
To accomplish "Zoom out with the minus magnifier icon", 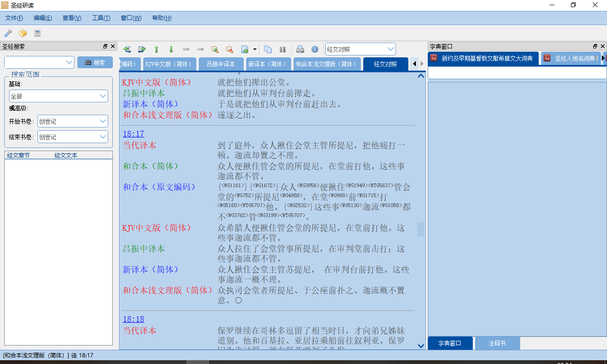I will click(x=230, y=49).
